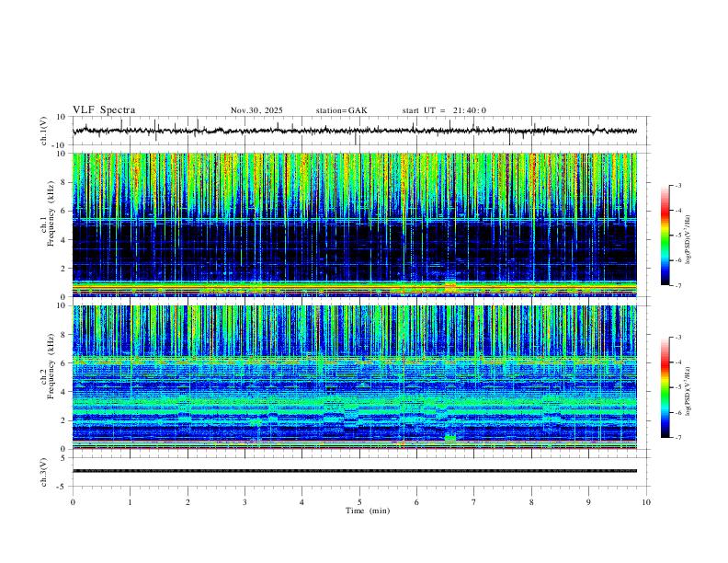The image size is (728, 563).
Task: Click the "-5" tick of ch.3(V) axis
Action: (x=63, y=487)
